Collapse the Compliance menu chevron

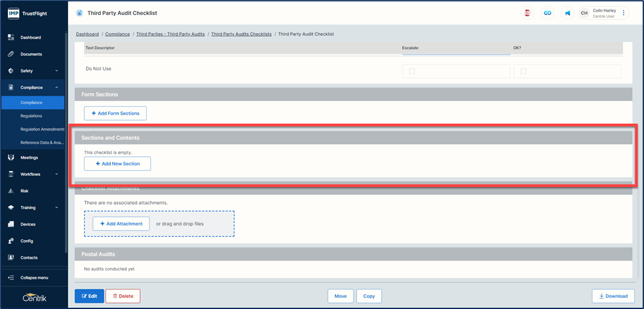[56, 88]
